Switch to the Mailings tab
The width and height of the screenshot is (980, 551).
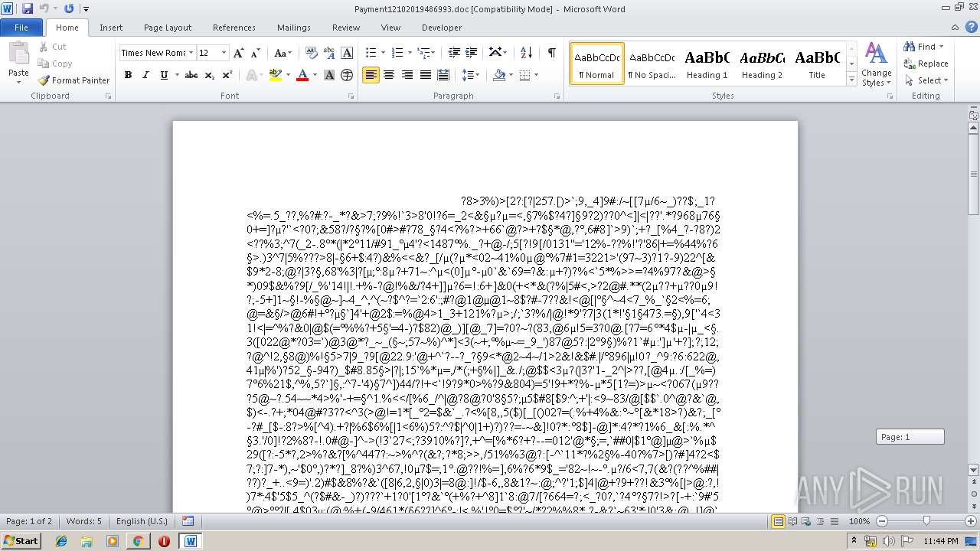[x=294, y=28]
